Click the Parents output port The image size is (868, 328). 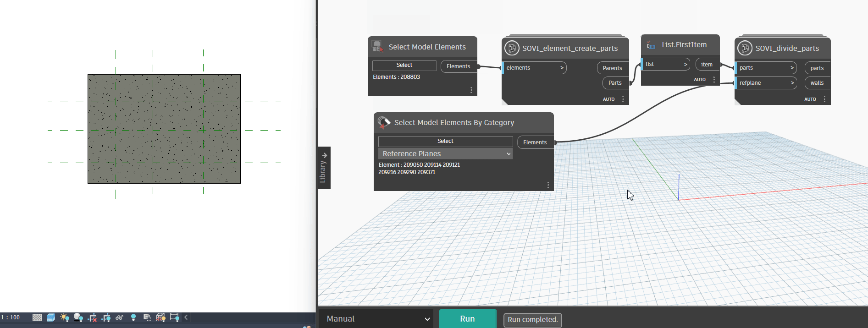pyautogui.click(x=613, y=68)
